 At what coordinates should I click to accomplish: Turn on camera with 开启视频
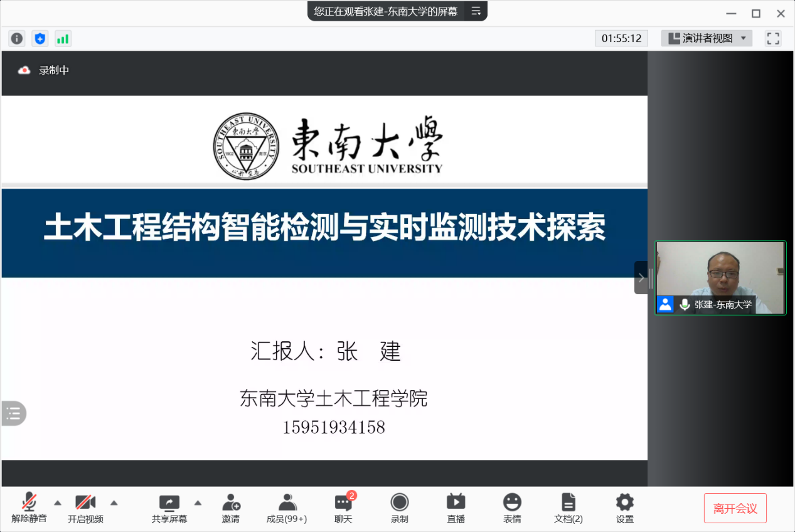[85, 508]
